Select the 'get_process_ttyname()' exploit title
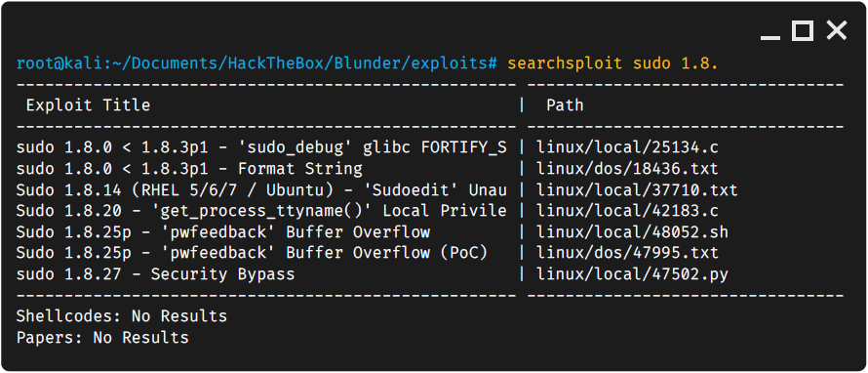 [x=261, y=211]
